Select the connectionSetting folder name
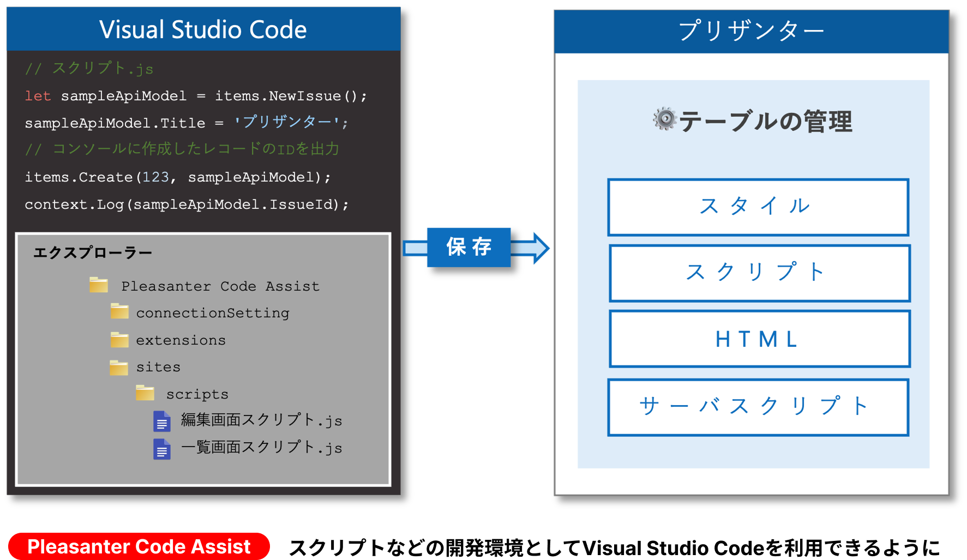967x560 pixels. coord(213,313)
